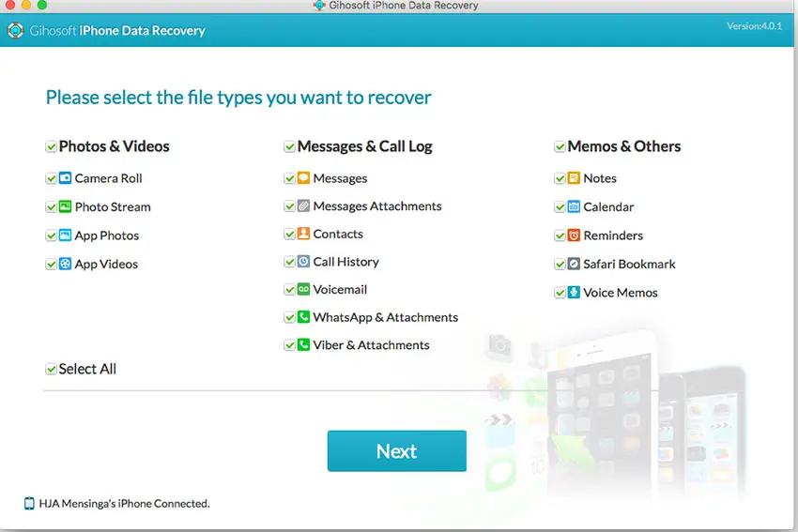
Task: Uncheck the App Videos checkbox
Action: click(x=51, y=265)
